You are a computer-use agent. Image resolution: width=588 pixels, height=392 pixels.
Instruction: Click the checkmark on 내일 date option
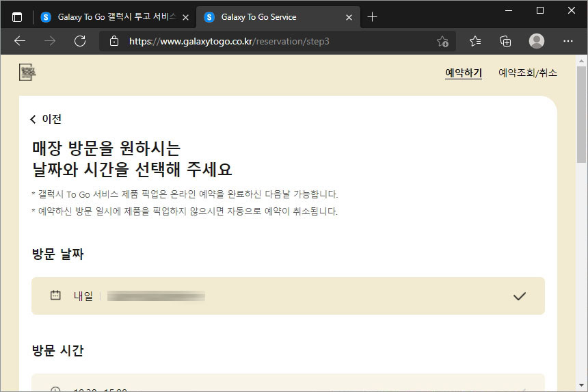[x=520, y=296]
